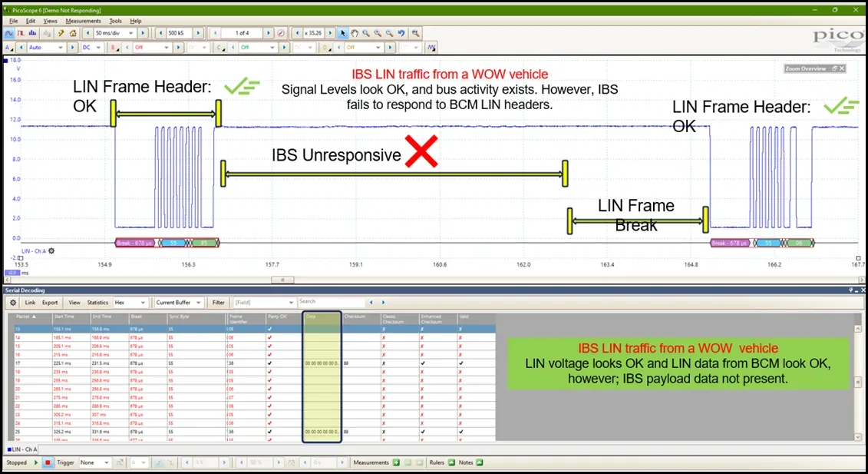Screen dimensions: 868x474
Task: Select the LIN - Ch A tab
Action: (22, 449)
